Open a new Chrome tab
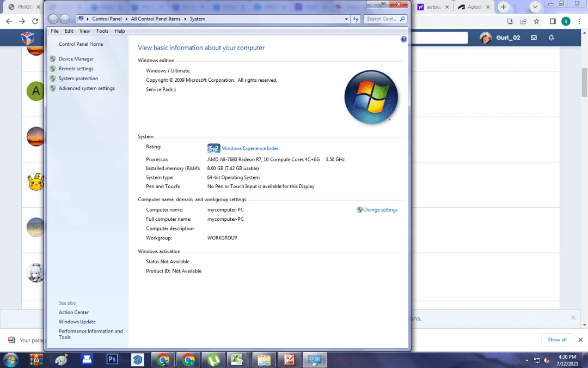Image resolution: width=588 pixels, height=368 pixels. (503, 7)
